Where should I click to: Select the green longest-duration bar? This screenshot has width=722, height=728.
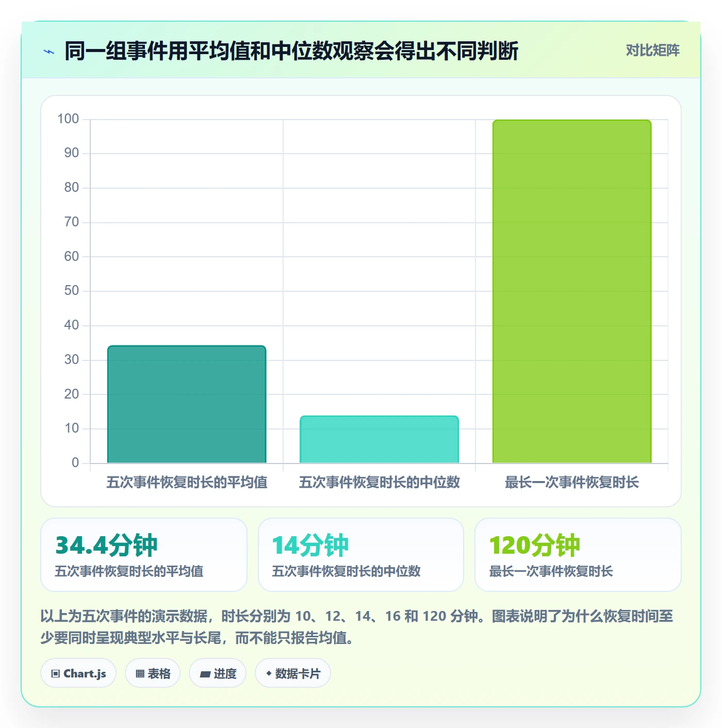[572, 291]
